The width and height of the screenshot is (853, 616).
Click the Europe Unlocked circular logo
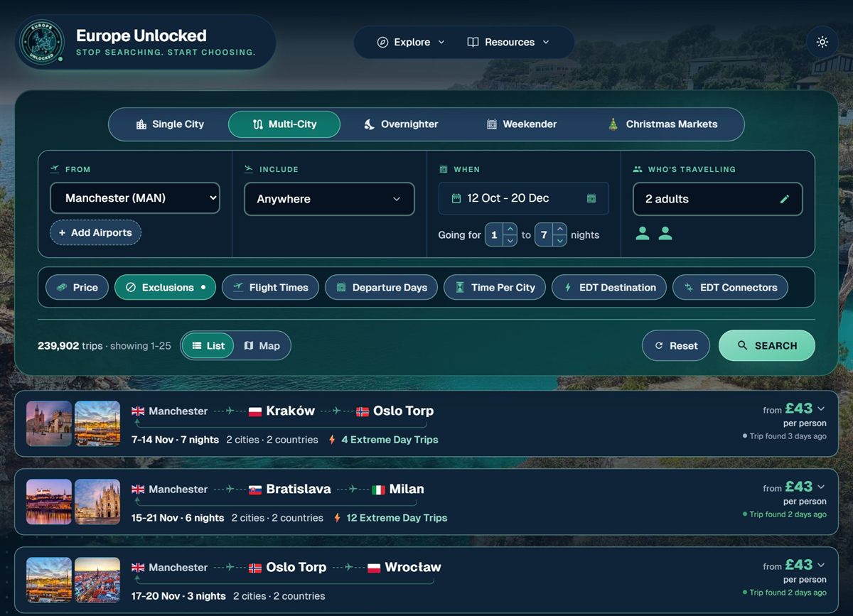(42, 42)
